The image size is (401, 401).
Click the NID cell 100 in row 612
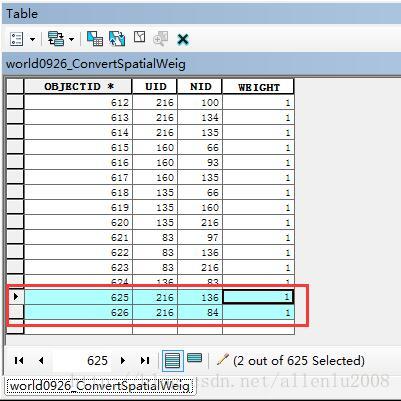click(200, 102)
